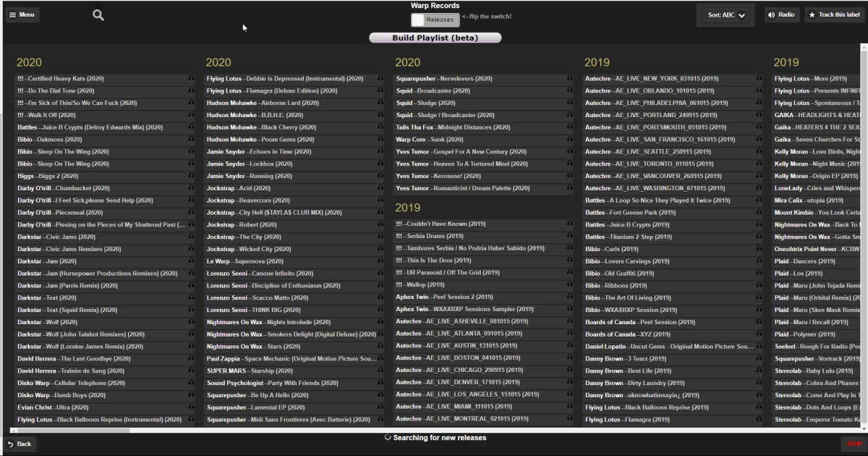Click headphones icon for David Herrera The Last Goodbye
This screenshot has height=456, width=868.
[191, 358]
